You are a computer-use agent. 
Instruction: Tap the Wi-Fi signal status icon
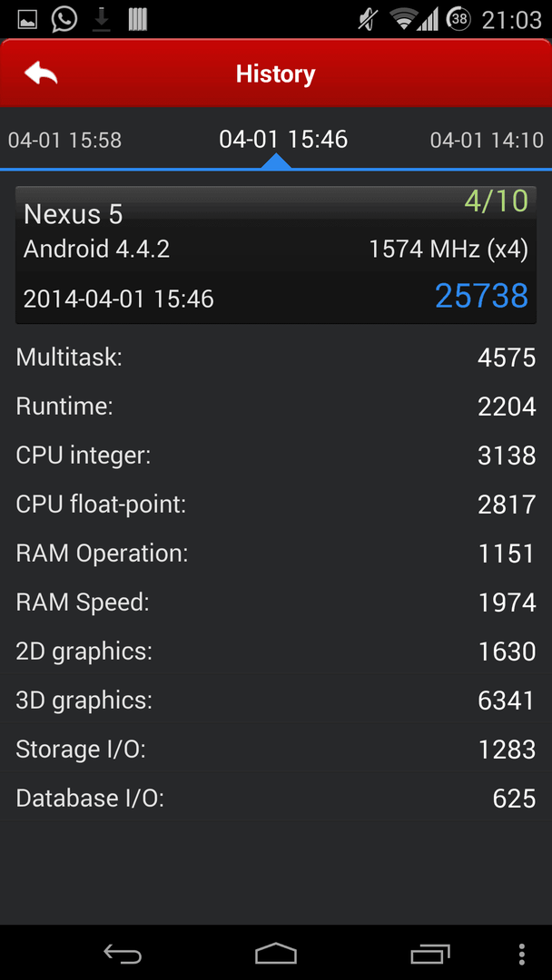[x=404, y=19]
